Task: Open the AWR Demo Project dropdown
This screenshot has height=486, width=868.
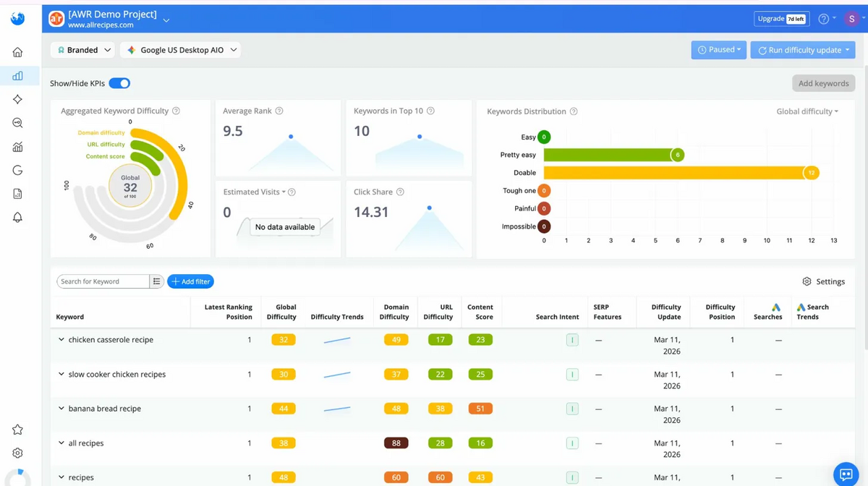Action: (166, 20)
